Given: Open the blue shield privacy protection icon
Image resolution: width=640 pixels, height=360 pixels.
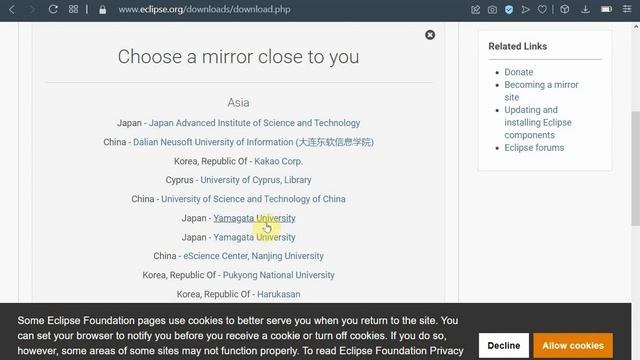Looking at the screenshot, I should tap(509, 10).
